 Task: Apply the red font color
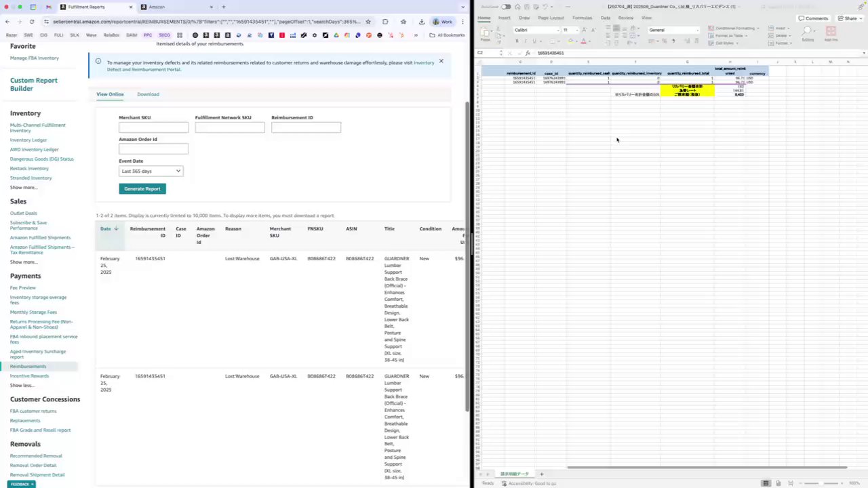[x=583, y=41]
